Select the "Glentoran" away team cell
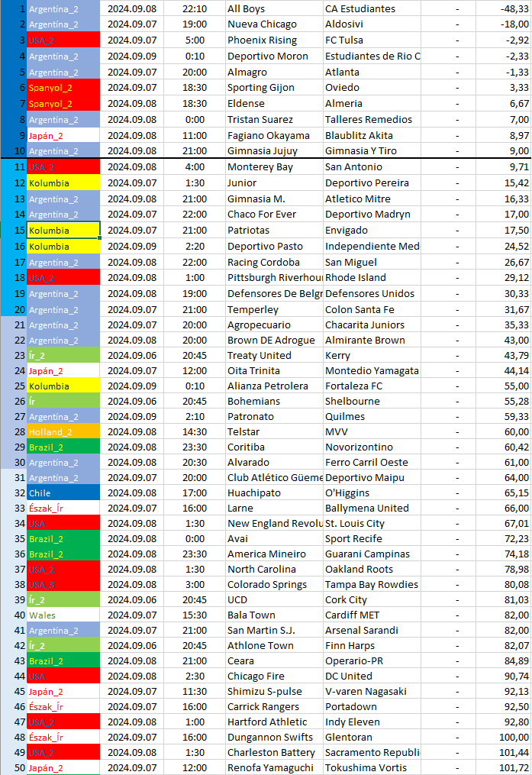Screen dimensions: 532x775 348,737
